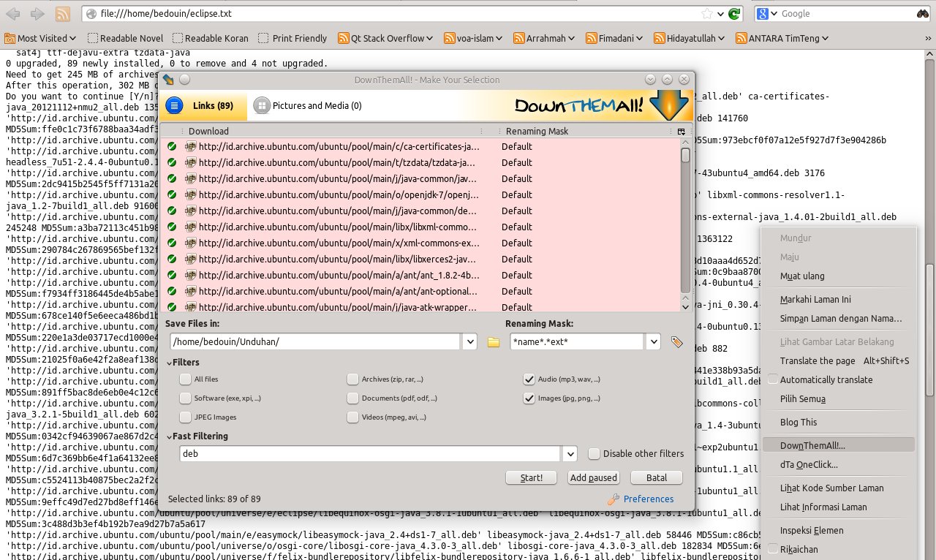Click the green check of the ant-optional row
The height and width of the screenshot is (560, 936).
tap(172, 291)
